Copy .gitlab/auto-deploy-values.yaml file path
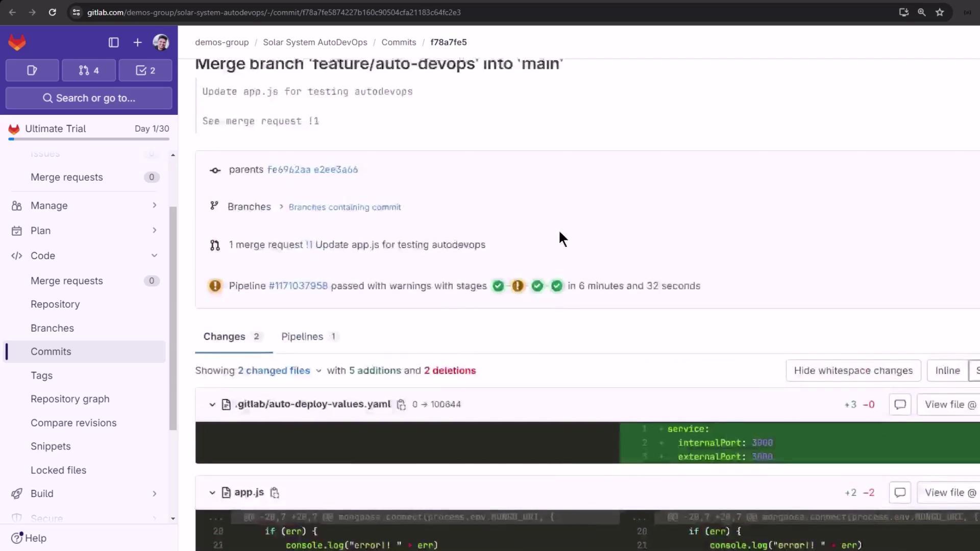Screen dimensions: 980x551 (401, 405)
